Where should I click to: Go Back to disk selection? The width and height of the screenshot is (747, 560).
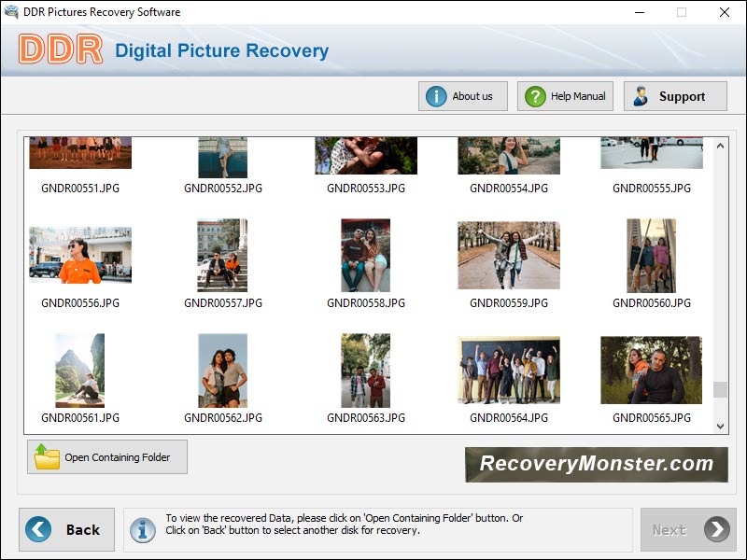[x=66, y=529]
